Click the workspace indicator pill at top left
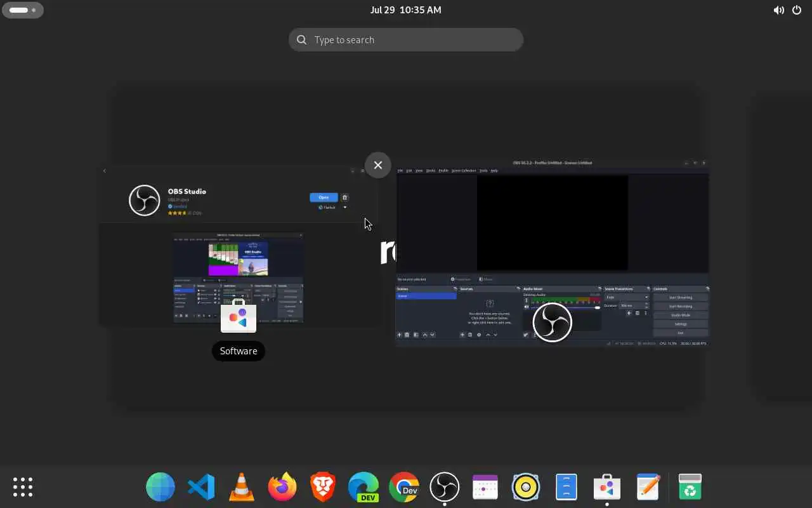This screenshot has width=812, height=508. coord(23,10)
